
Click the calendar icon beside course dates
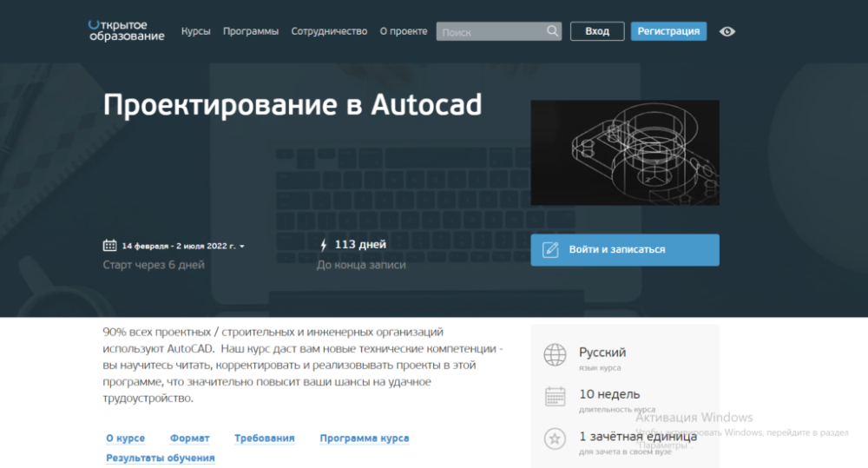[109, 245]
